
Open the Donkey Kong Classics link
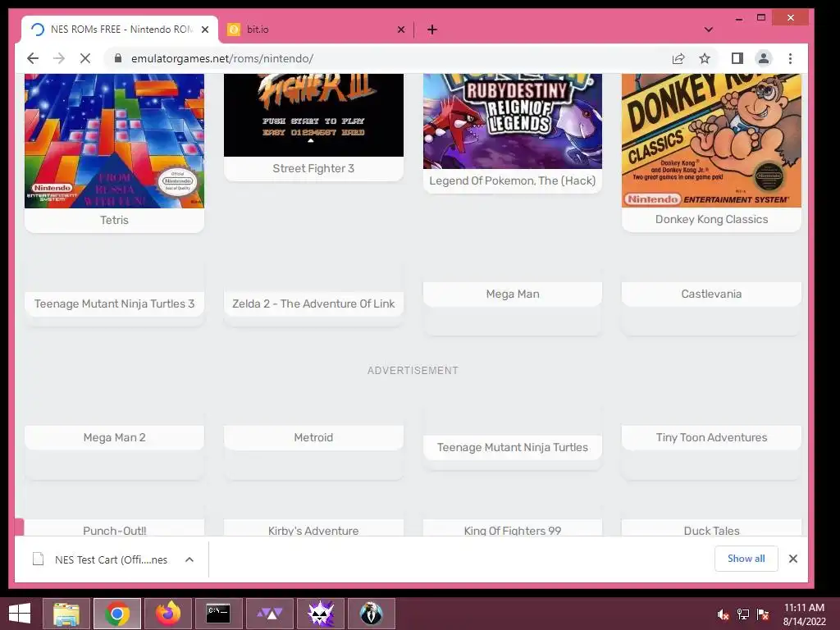click(711, 220)
